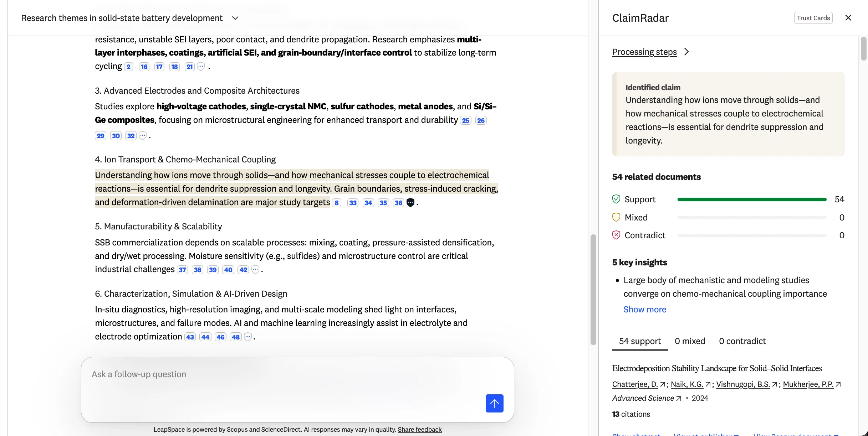The height and width of the screenshot is (436, 868).
Task: Click the yellow Mixed shield icon
Action: pos(616,217)
